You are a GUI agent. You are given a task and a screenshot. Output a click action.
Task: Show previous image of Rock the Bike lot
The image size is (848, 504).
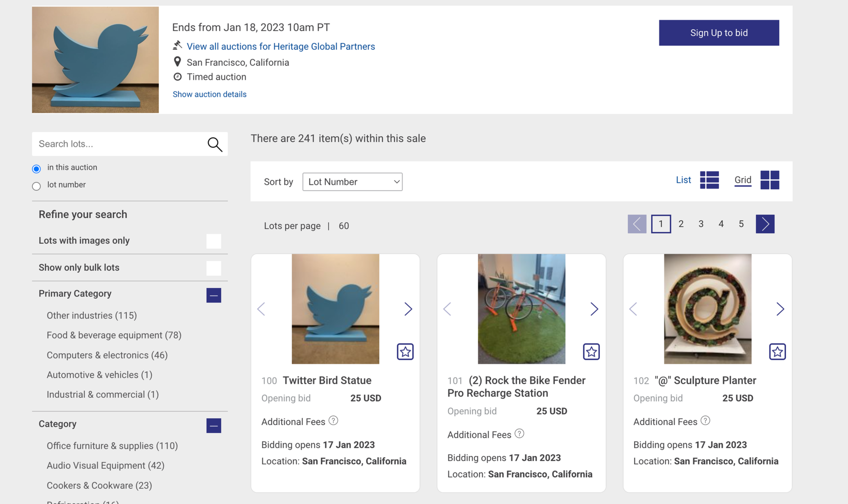coord(447,309)
